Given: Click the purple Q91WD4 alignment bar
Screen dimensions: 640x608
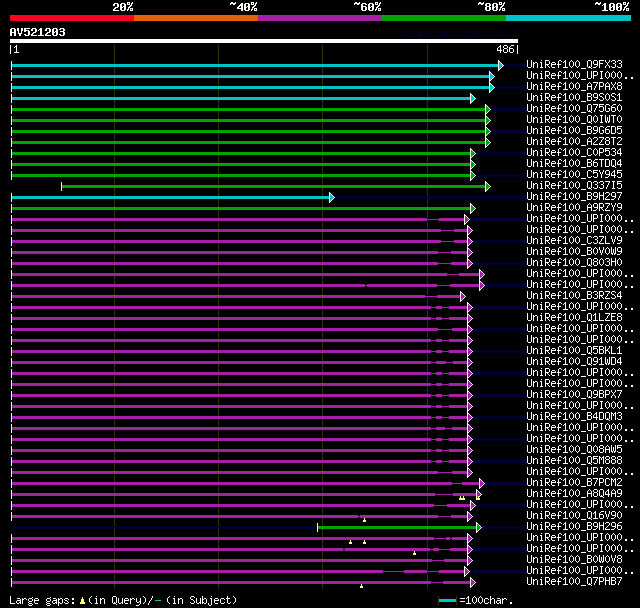Looking at the screenshot, I should [239, 362].
